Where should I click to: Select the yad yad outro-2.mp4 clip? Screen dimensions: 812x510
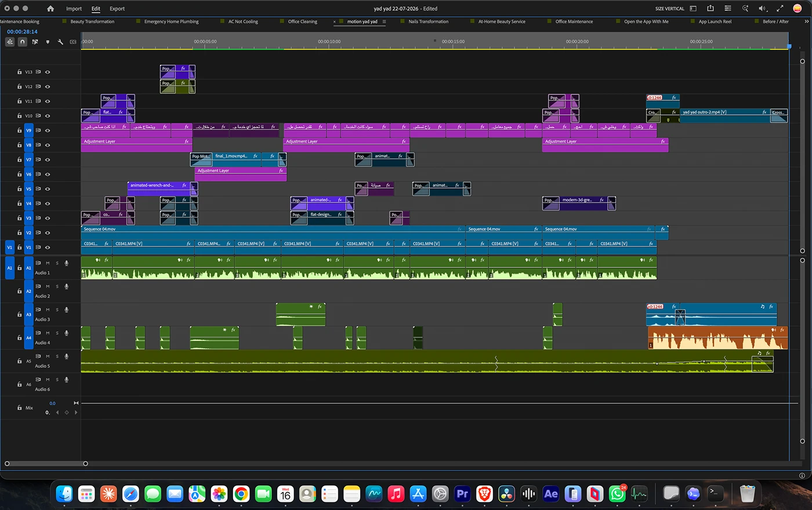[x=724, y=115]
